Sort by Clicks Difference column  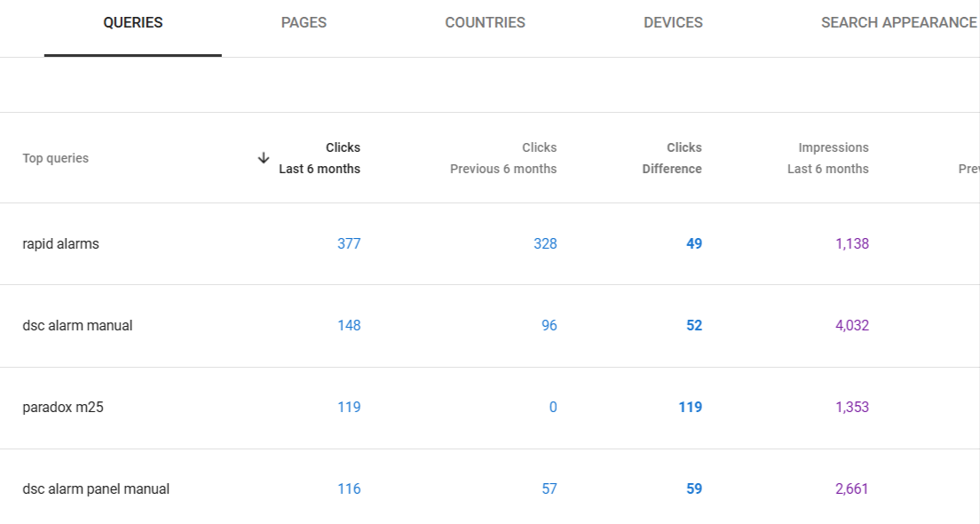(672, 158)
